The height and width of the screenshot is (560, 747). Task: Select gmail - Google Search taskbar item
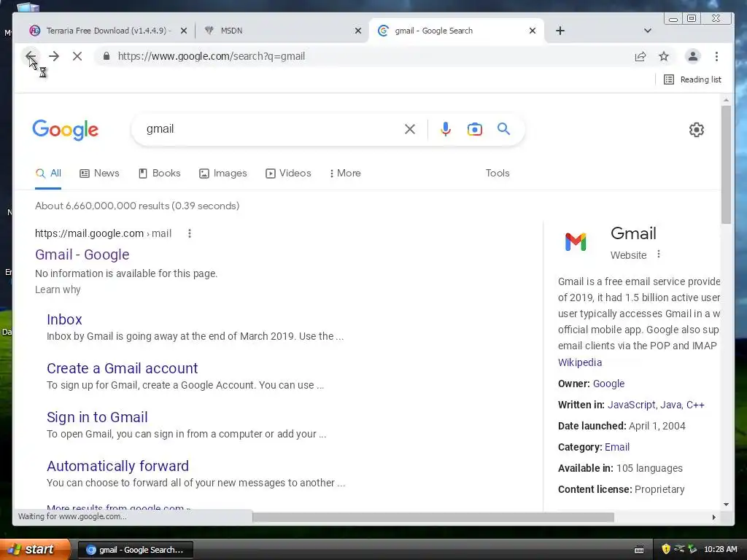135,550
